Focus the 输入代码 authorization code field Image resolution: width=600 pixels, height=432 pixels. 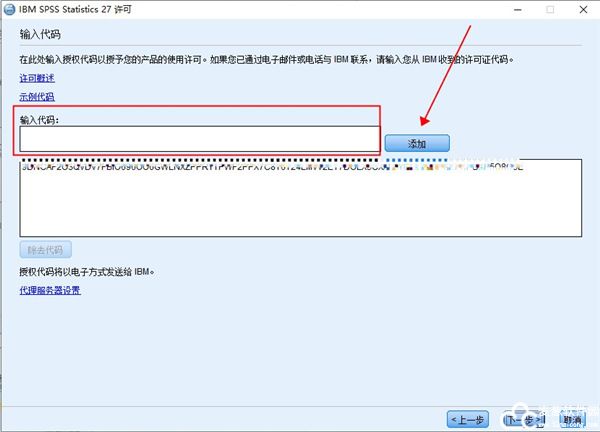click(x=199, y=139)
